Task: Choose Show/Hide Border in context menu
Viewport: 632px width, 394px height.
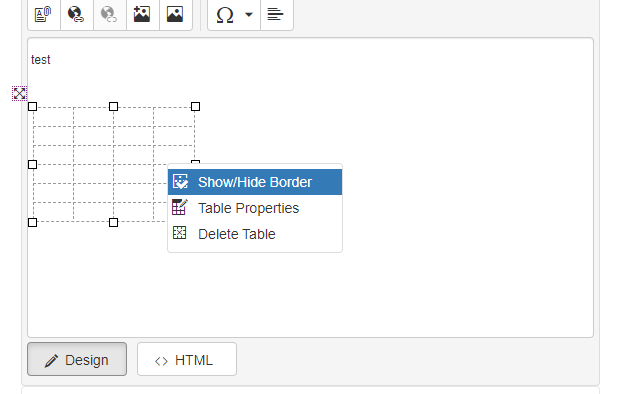Action: (255, 182)
